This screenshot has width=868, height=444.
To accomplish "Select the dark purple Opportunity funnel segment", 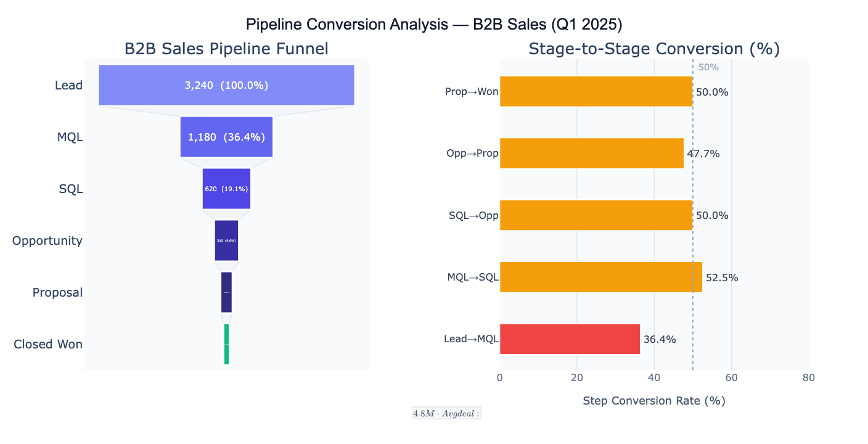I will (226, 240).
